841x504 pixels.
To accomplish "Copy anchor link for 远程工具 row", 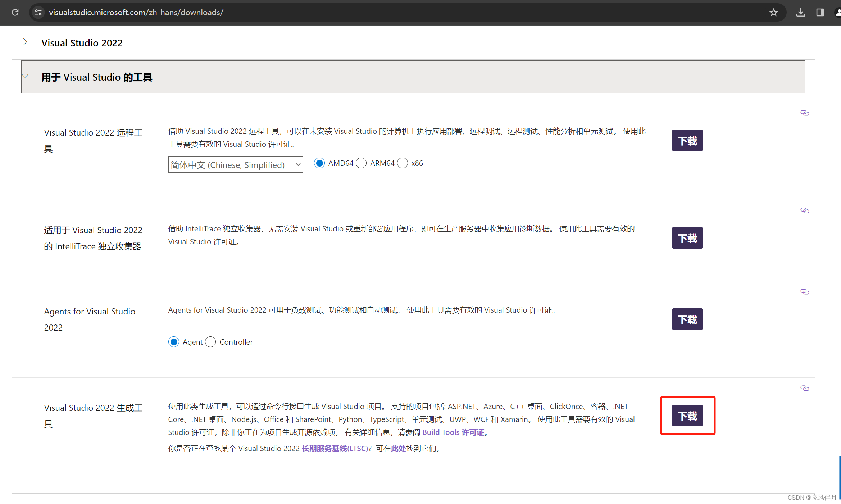I will pos(805,113).
